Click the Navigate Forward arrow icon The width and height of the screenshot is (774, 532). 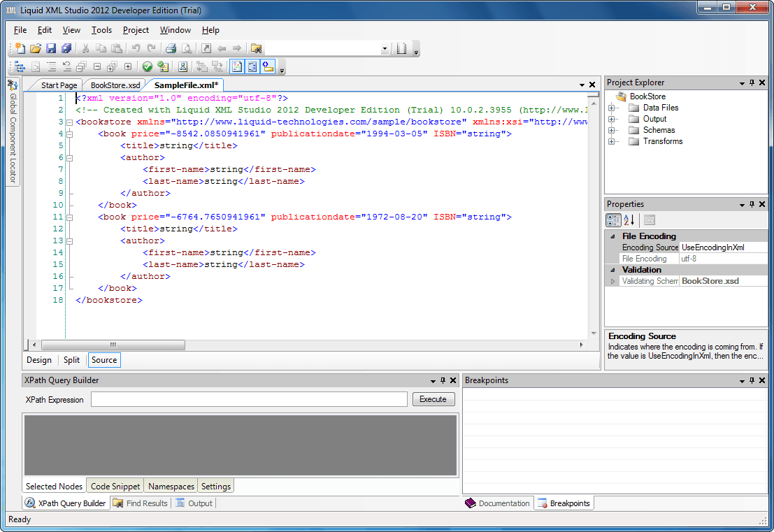237,48
